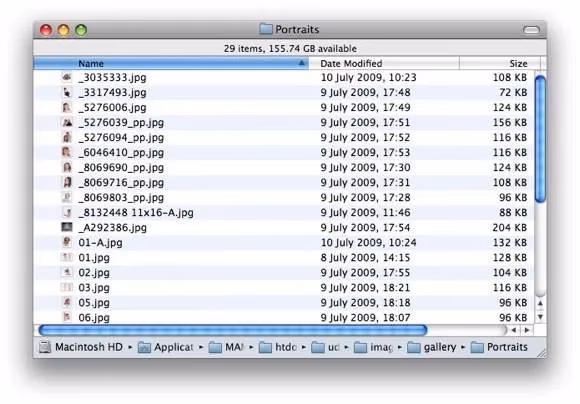Click the _3317493.jpg thumbnail icon
Screen dimensions: 580x404
pos(67,92)
